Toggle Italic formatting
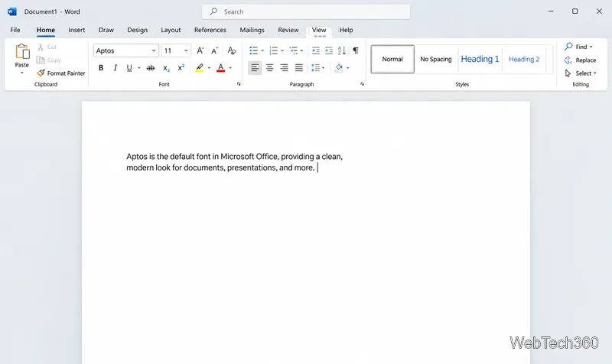The width and height of the screenshot is (612, 364). pos(116,68)
